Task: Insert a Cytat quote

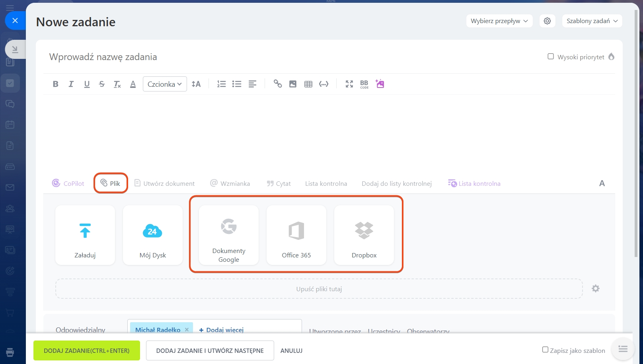Action: point(279,183)
